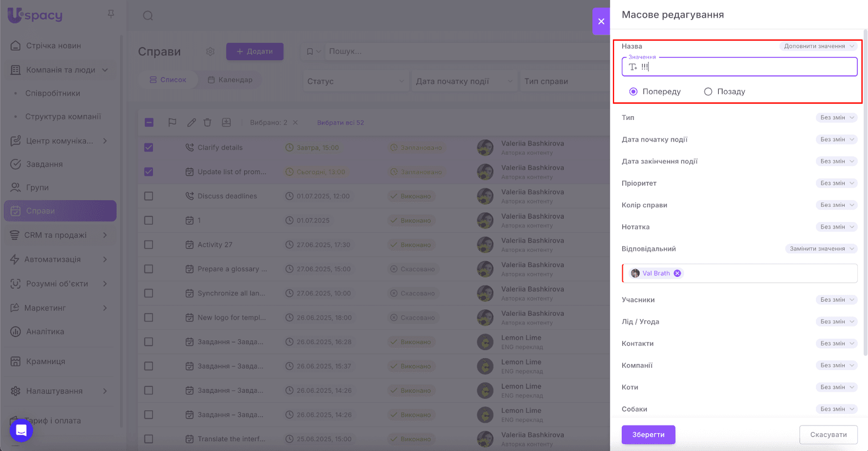Screen dimensions: 868x451
Task: Switch to the Календар view tab
Action: 230,80
